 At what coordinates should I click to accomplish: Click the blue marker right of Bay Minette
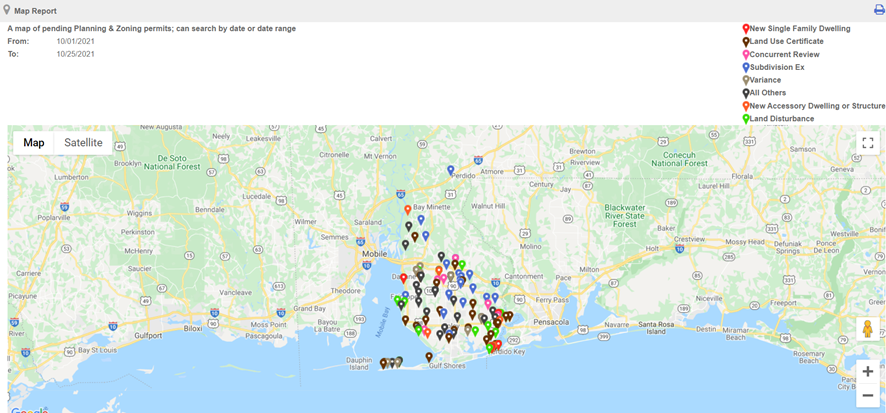pyautogui.click(x=421, y=220)
